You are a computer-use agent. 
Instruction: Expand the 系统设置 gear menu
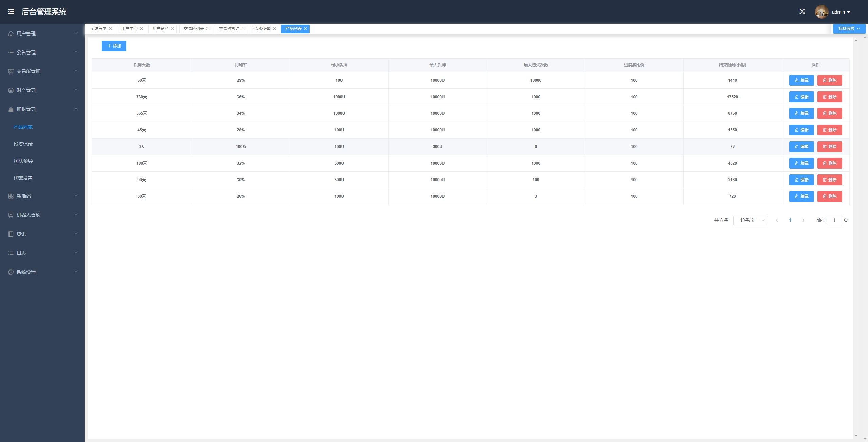(x=42, y=272)
